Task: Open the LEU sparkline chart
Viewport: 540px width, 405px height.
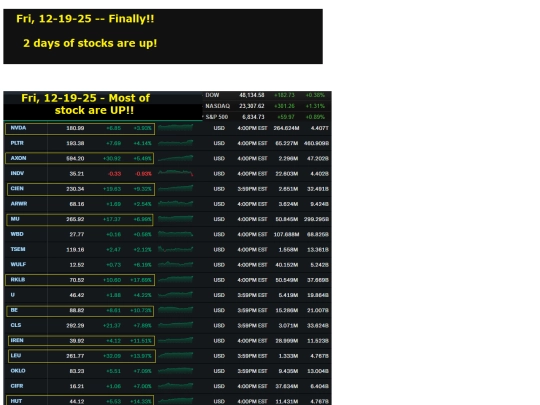Action: pyautogui.click(x=176, y=355)
